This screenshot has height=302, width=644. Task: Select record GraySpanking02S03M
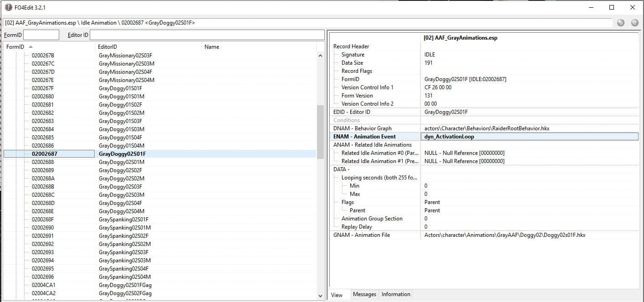[160, 261]
